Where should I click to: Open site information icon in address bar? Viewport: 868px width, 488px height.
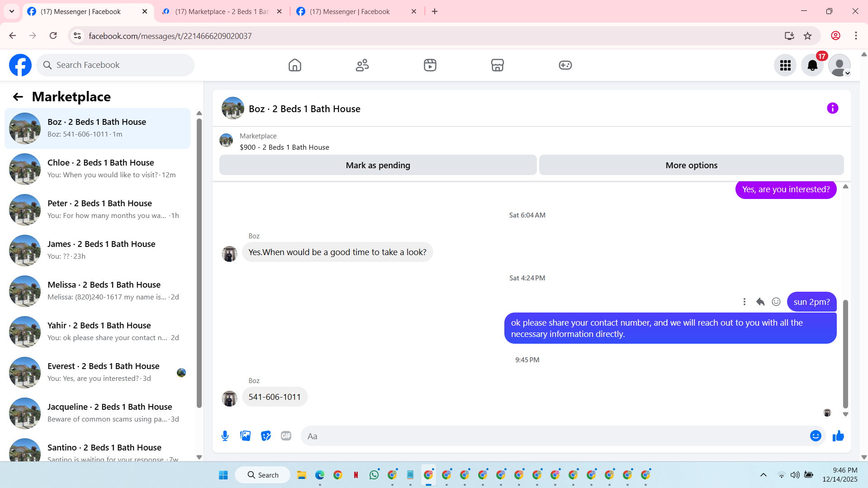pos(77,36)
